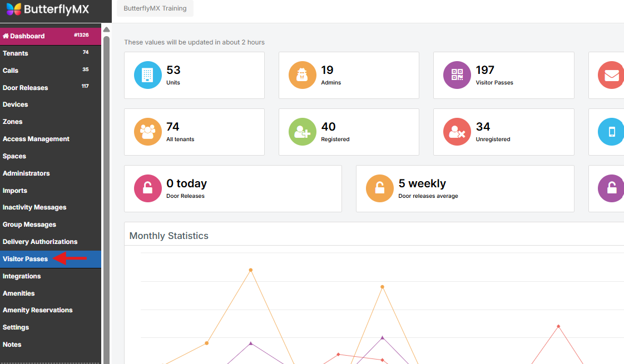The image size is (624, 364).
Task: Select the ButterflyMX Training tab
Action: pos(155,8)
